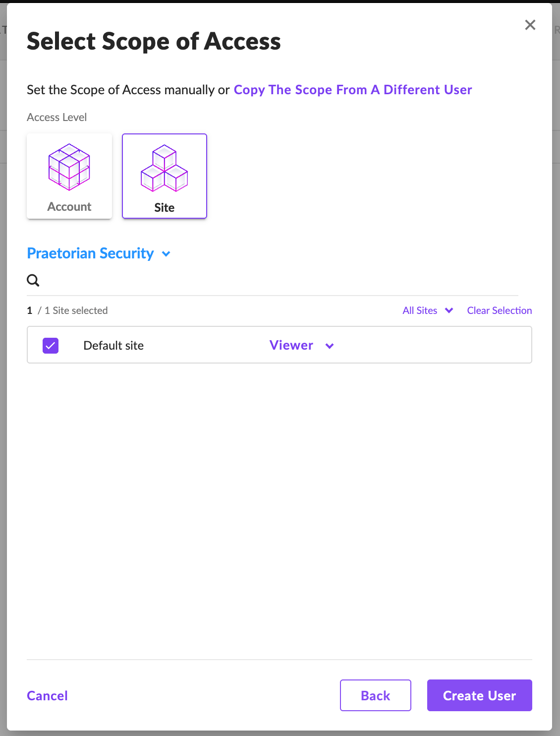Choose the Account access level label

69,207
